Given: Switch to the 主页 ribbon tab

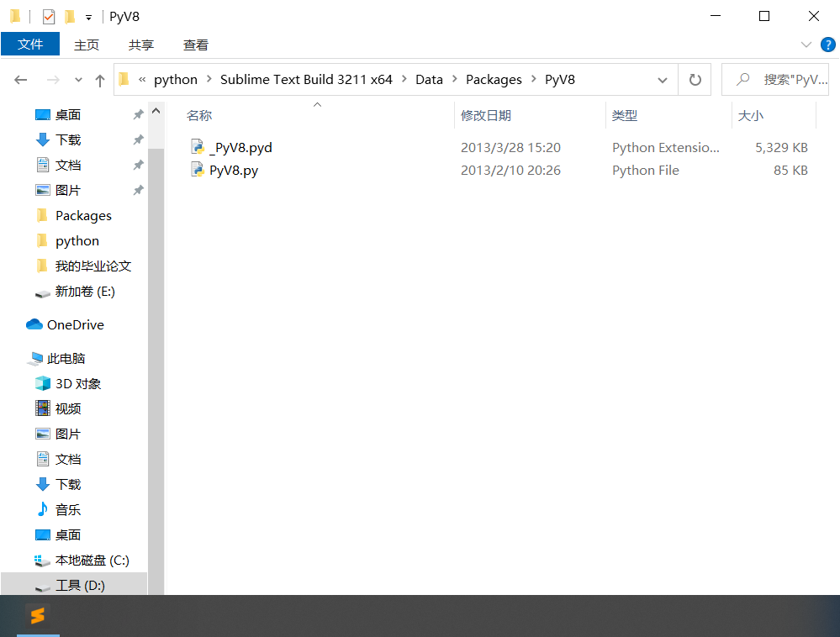Looking at the screenshot, I should coord(87,45).
